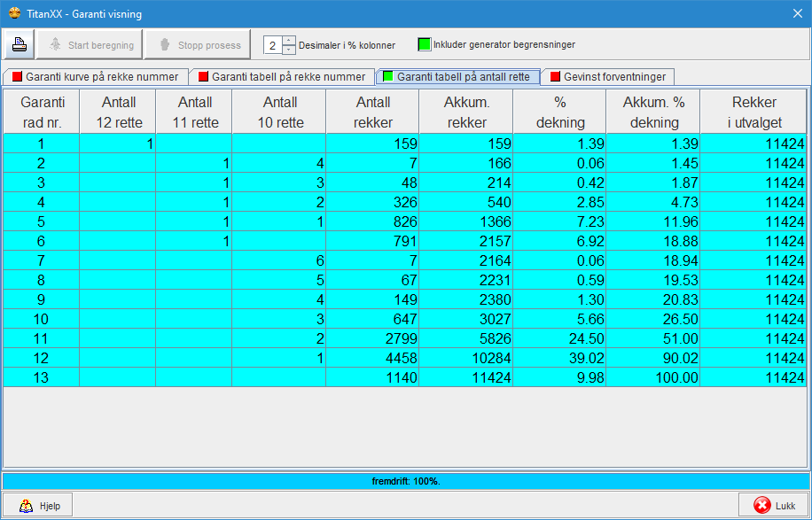Click Antall rekker value 4458
The width and height of the screenshot is (812, 520).
[x=372, y=358]
